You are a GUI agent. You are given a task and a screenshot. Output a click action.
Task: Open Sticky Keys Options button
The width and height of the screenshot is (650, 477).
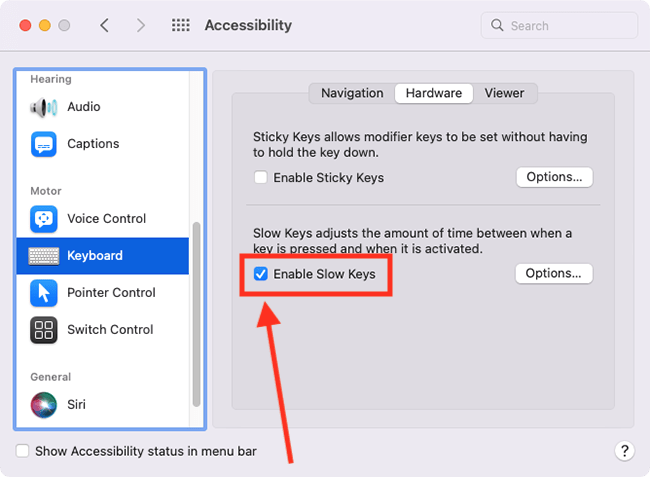point(554,177)
